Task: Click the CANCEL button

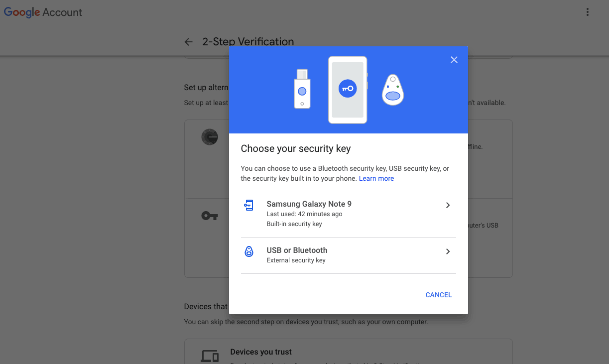Action: click(x=439, y=295)
